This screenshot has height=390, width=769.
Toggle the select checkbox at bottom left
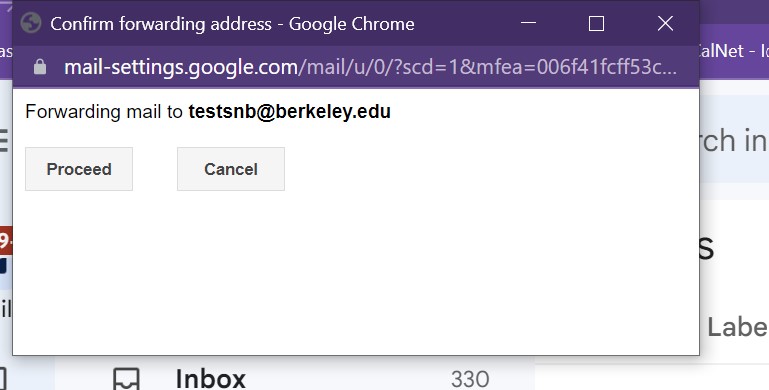point(2,379)
